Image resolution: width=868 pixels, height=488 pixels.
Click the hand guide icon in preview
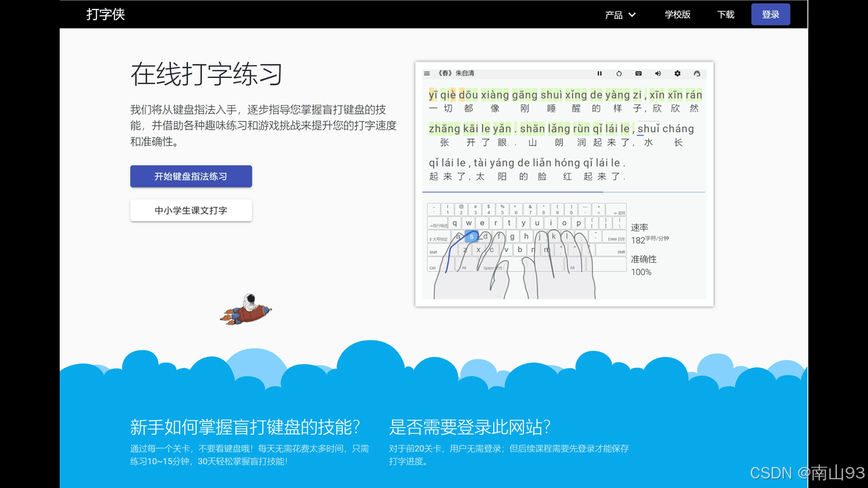696,73
